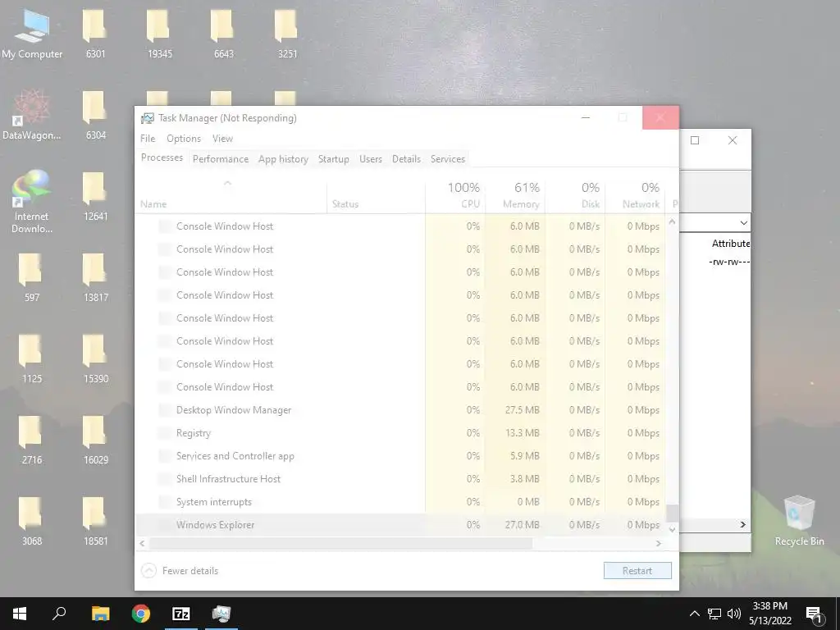
Task: Select the Registry process row
Action: pyautogui.click(x=400, y=433)
